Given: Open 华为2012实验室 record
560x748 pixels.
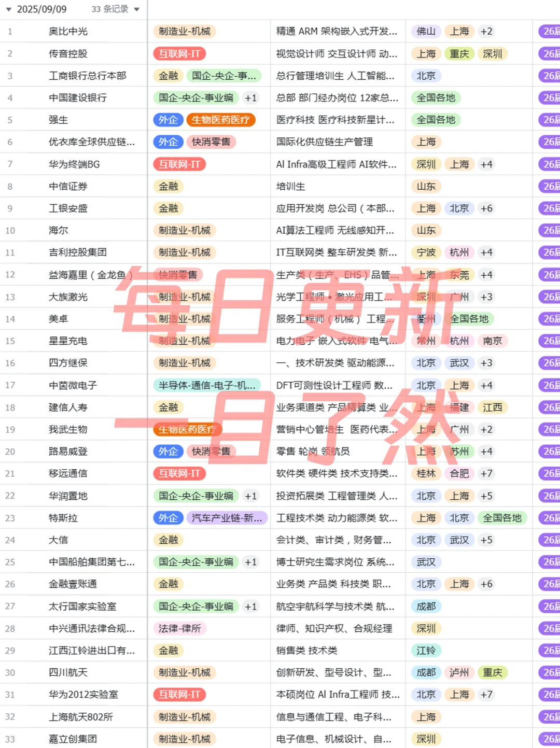Looking at the screenshot, I should (x=83, y=695).
